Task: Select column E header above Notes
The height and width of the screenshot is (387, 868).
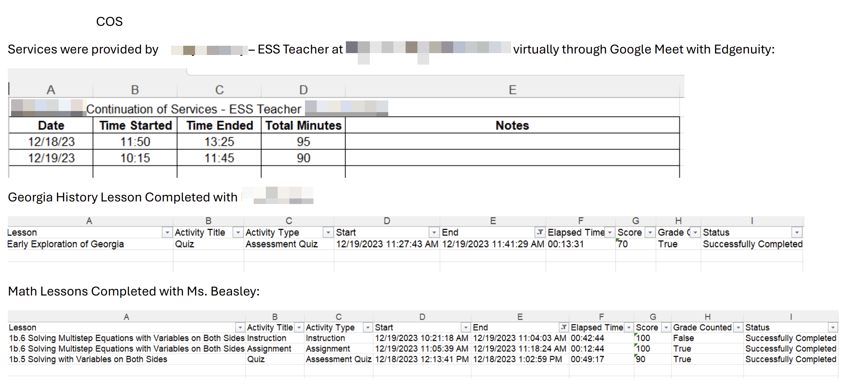Action: point(512,90)
